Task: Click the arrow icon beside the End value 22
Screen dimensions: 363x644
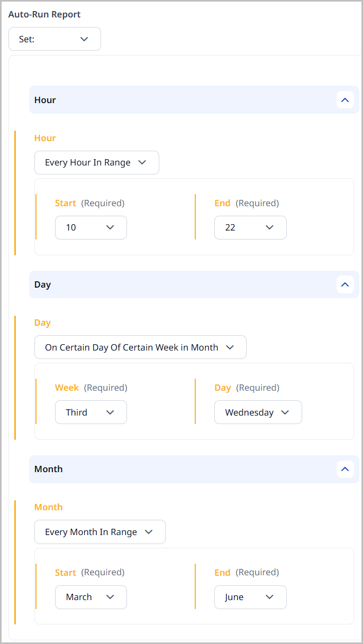Action: [269, 227]
